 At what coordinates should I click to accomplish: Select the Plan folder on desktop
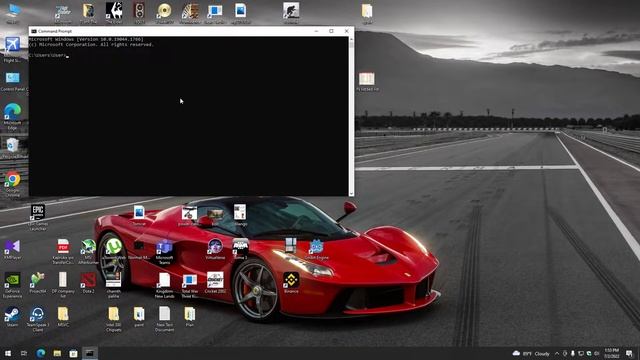[x=189, y=317]
